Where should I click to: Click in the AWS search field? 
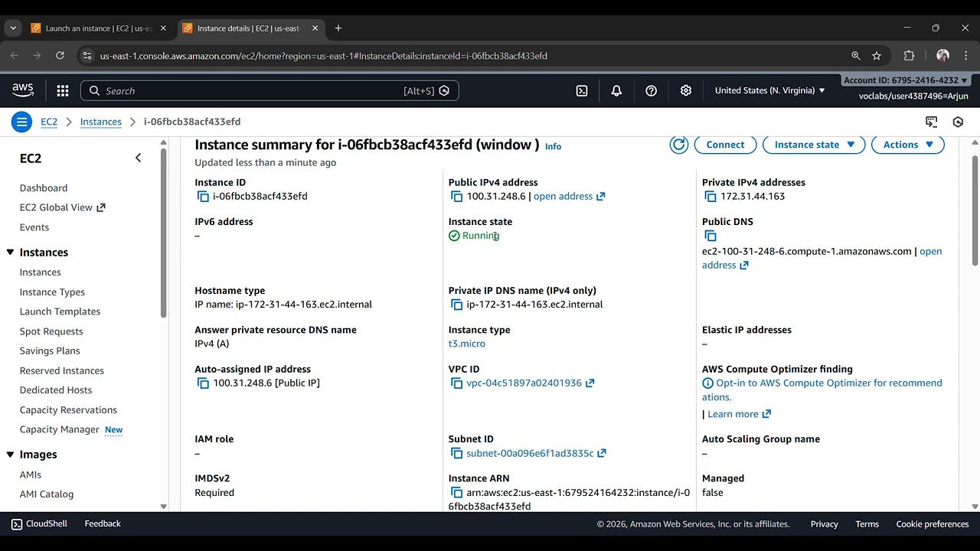coord(269,91)
